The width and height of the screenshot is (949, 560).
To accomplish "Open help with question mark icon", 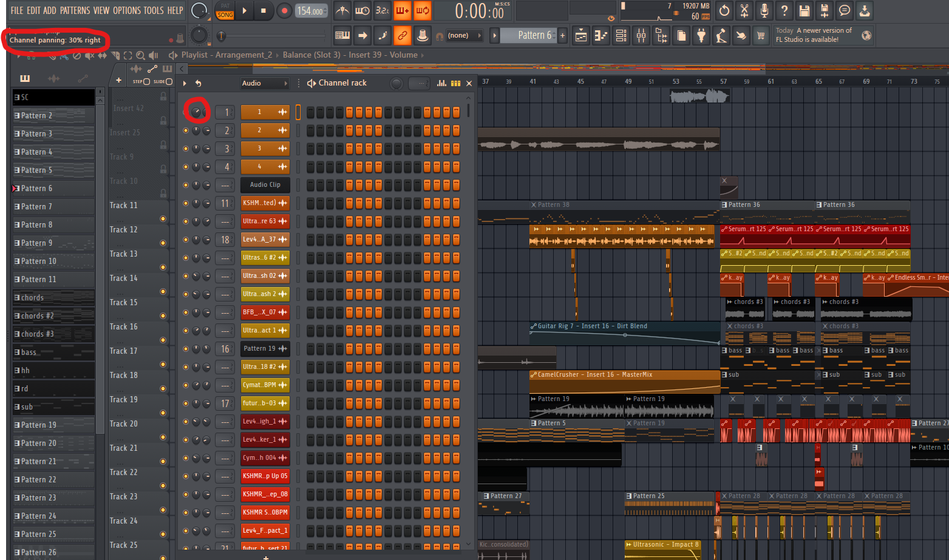I will tap(784, 10).
